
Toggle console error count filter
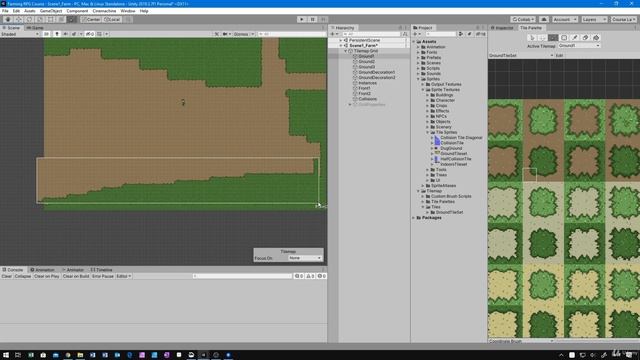point(322,276)
